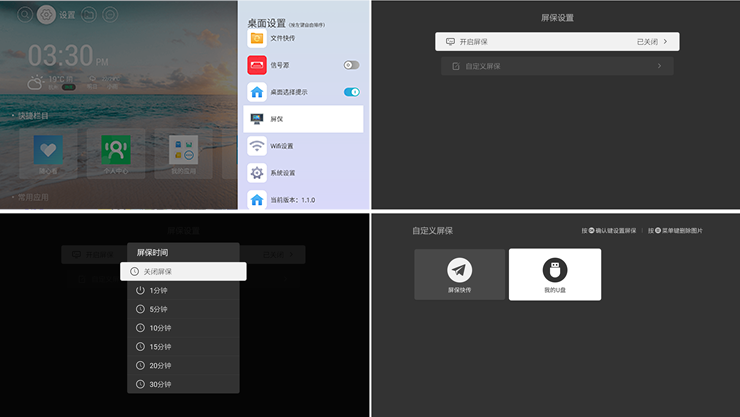Disable the 桌面选择提示 toggle switch

point(352,92)
